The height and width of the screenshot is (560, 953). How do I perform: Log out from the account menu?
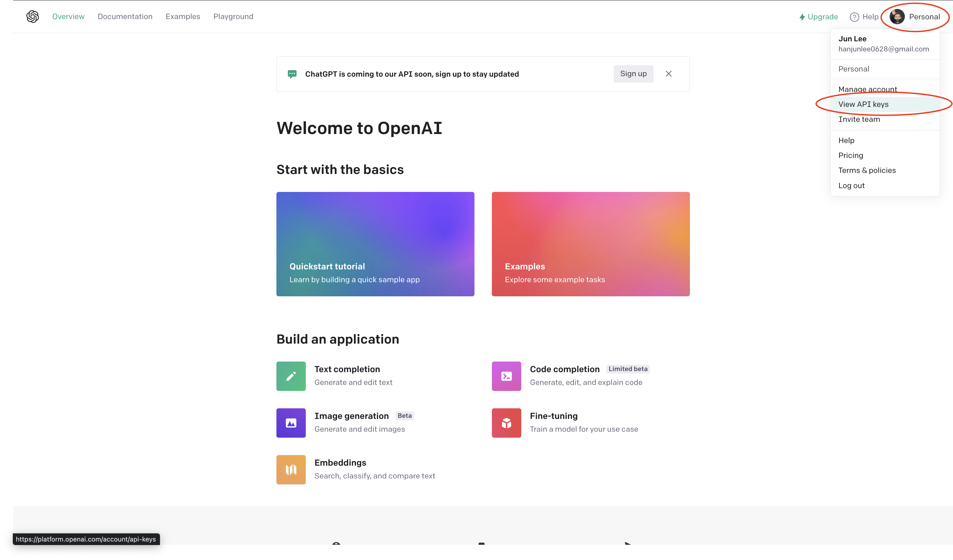click(851, 185)
